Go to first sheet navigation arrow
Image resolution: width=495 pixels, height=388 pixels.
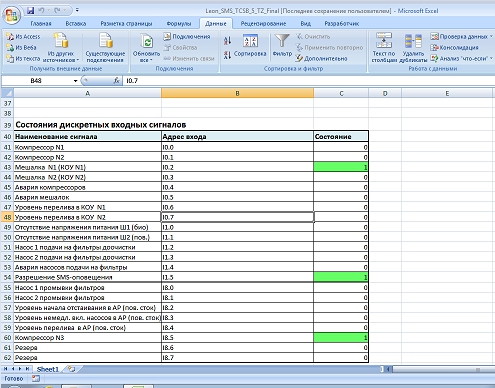coord(6,369)
